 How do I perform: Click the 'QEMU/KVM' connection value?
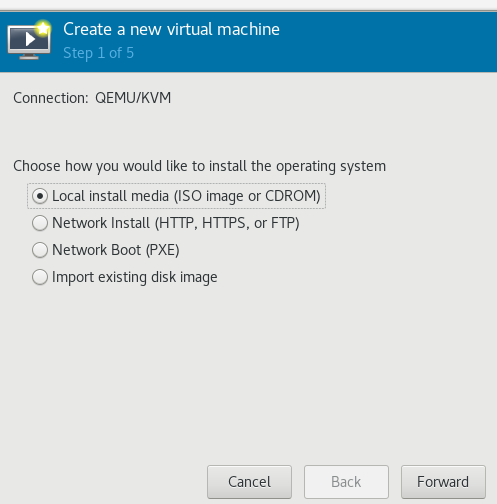(x=133, y=98)
